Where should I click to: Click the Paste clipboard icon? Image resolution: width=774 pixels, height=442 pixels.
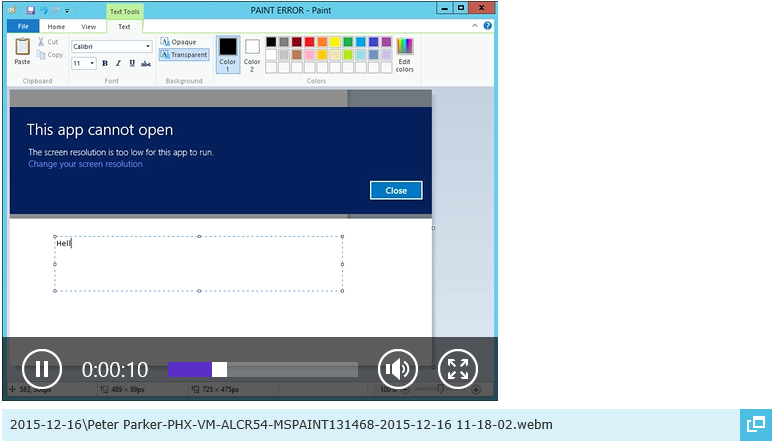pyautogui.click(x=22, y=47)
